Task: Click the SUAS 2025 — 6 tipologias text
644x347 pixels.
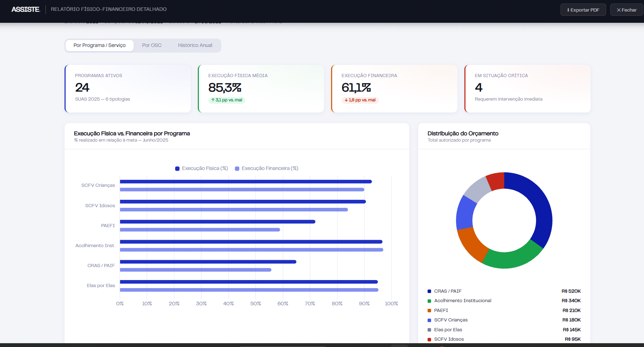Action: click(x=102, y=99)
